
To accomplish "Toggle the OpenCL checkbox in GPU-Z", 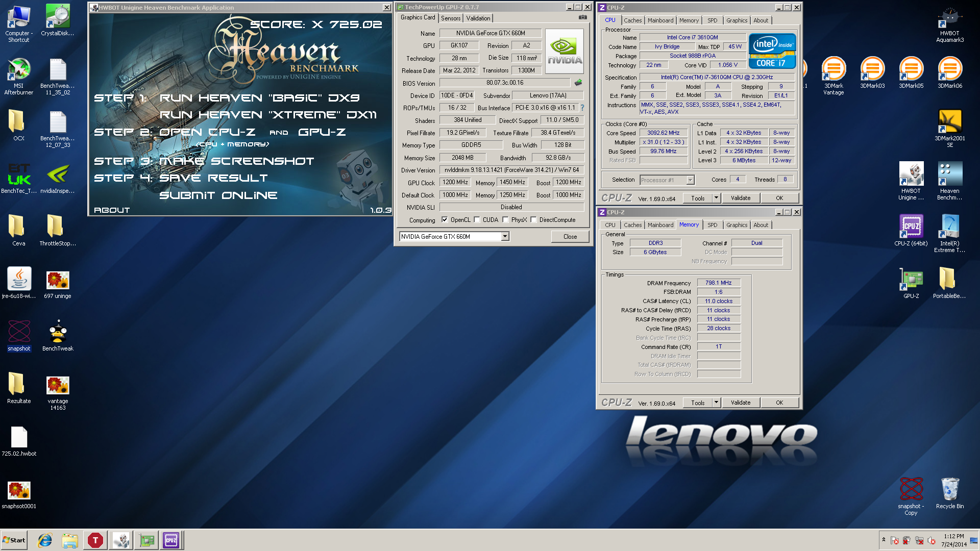I will [x=445, y=220].
